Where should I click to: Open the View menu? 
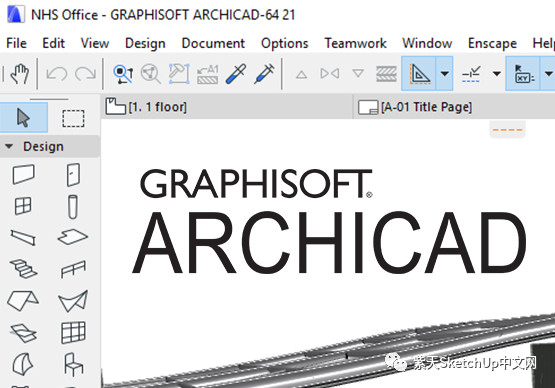click(x=95, y=43)
